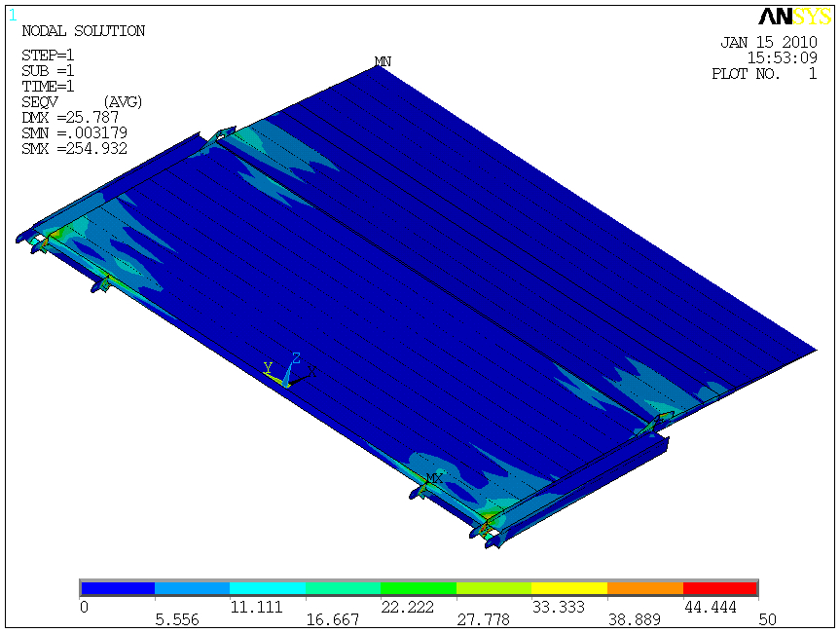Click the DMX =25.787 value
Image resolution: width=840 pixels, height=633 pixels.
[70, 118]
